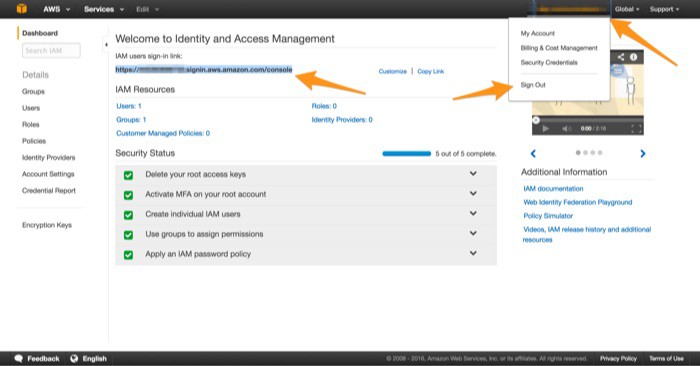The width and height of the screenshot is (700, 366).
Task: Open Account Settings in sidebar
Action: [x=48, y=174]
